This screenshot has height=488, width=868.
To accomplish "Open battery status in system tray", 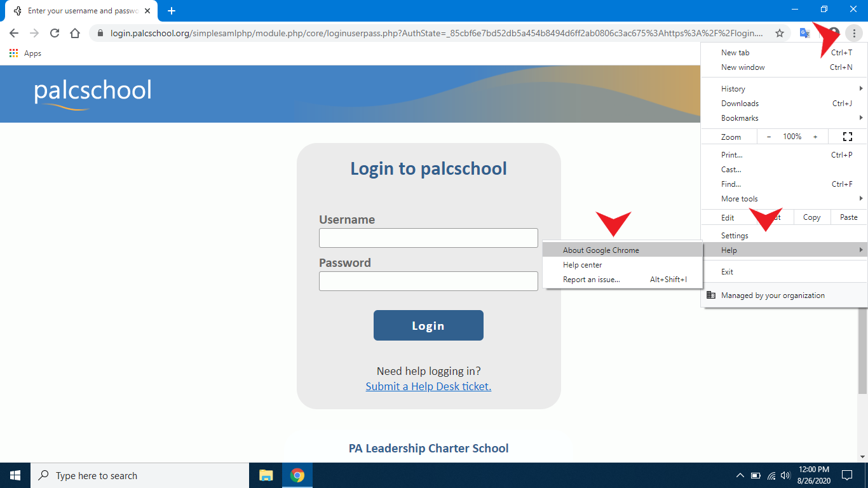I will tap(756, 475).
